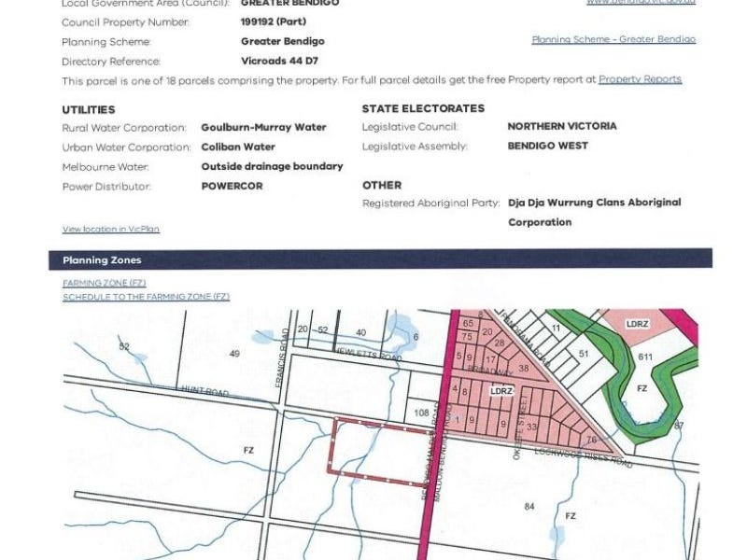Select 'Dja Dja Wurrung Clans Aboriginal' text
The width and height of the screenshot is (747, 560).
coord(595,203)
